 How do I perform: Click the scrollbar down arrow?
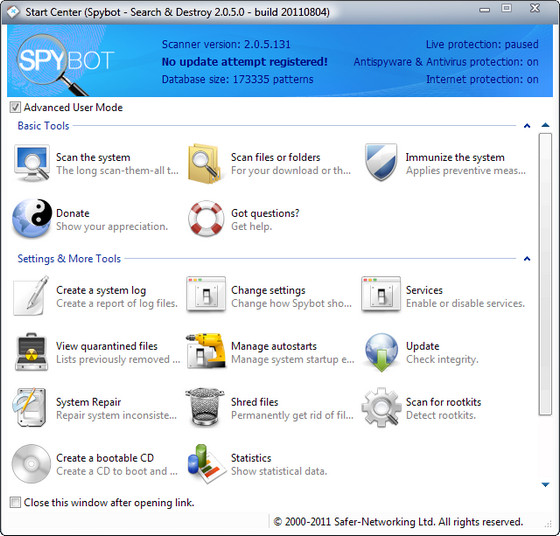coord(545,485)
